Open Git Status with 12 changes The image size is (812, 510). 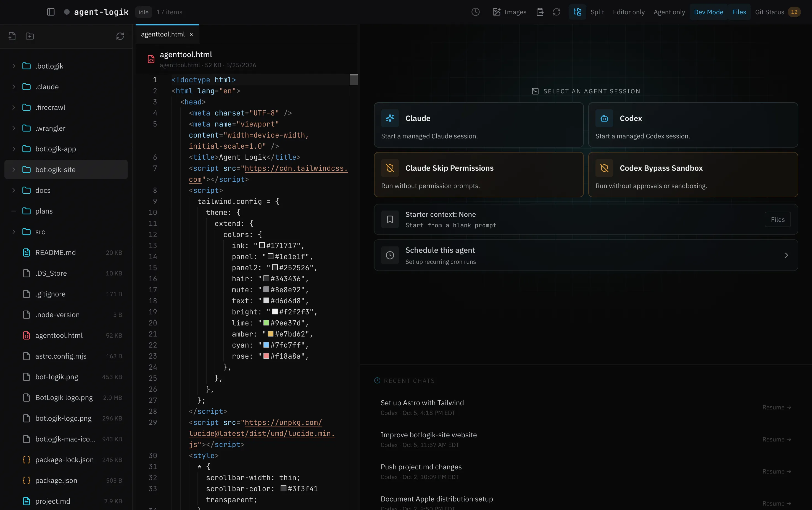pos(777,12)
